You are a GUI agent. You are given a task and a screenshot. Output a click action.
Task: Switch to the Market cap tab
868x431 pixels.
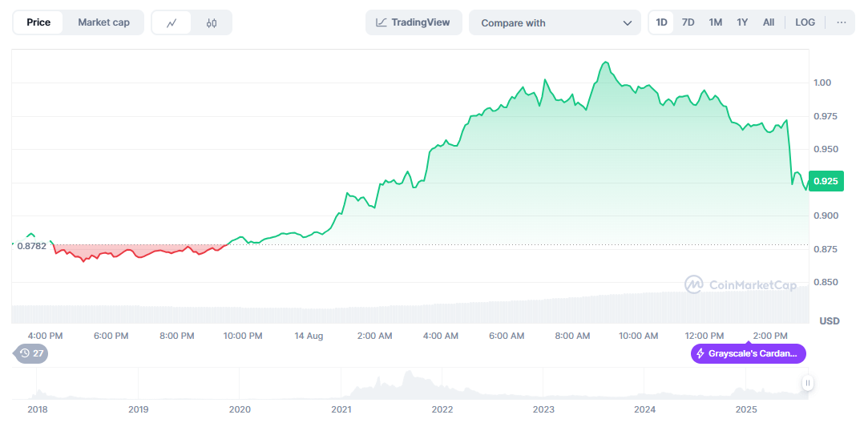coord(103,22)
